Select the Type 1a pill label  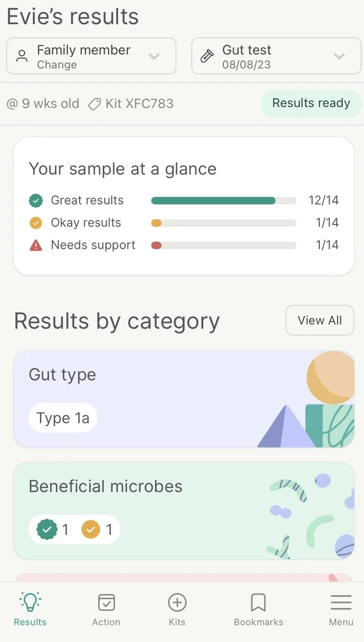click(63, 418)
